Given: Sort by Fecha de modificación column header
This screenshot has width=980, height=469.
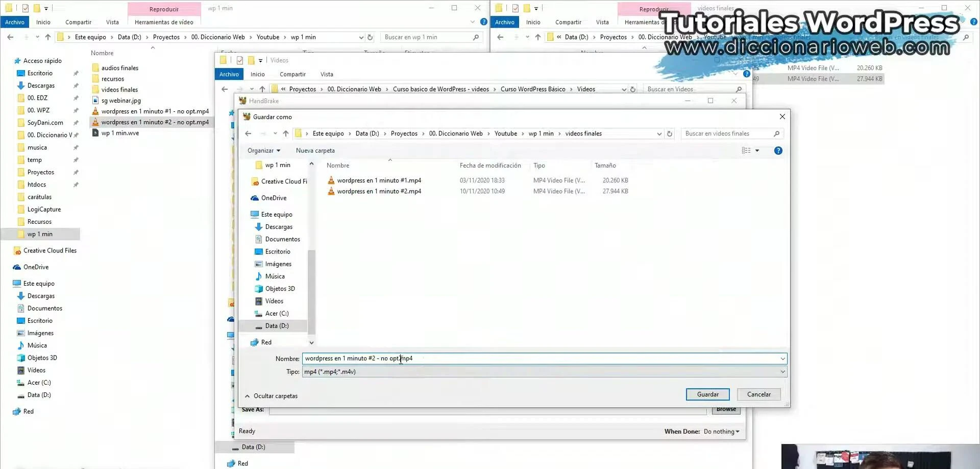Looking at the screenshot, I should (490, 166).
